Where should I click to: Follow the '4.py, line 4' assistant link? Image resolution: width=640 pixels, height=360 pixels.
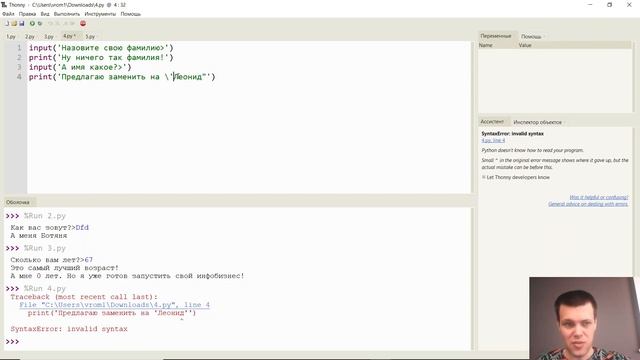pyautogui.click(x=493, y=140)
